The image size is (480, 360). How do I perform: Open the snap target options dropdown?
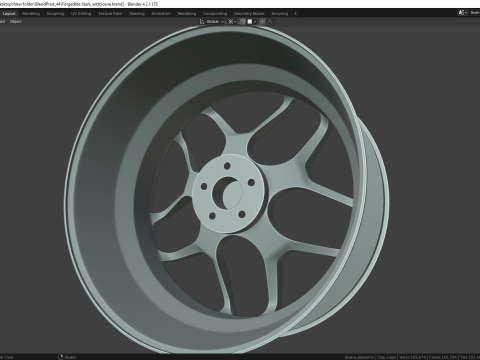(252, 22)
